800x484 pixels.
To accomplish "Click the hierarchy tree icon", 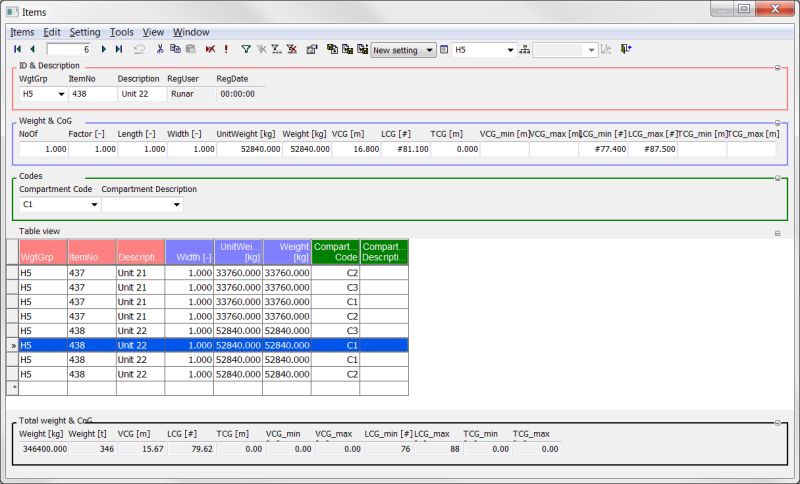I will (x=524, y=49).
